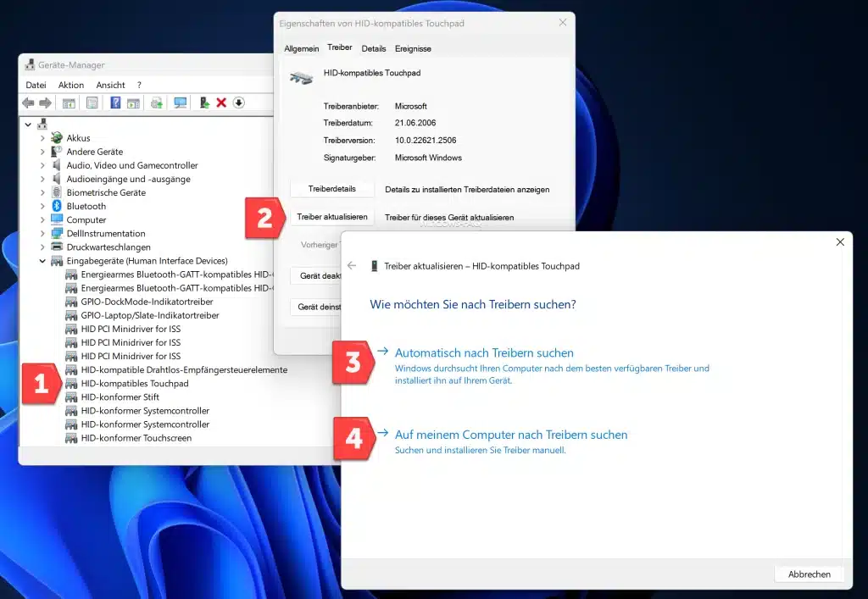The image size is (868, 599).
Task: Toggle the action pane toolbar icon
Action: pyautogui.click(x=133, y=103)
